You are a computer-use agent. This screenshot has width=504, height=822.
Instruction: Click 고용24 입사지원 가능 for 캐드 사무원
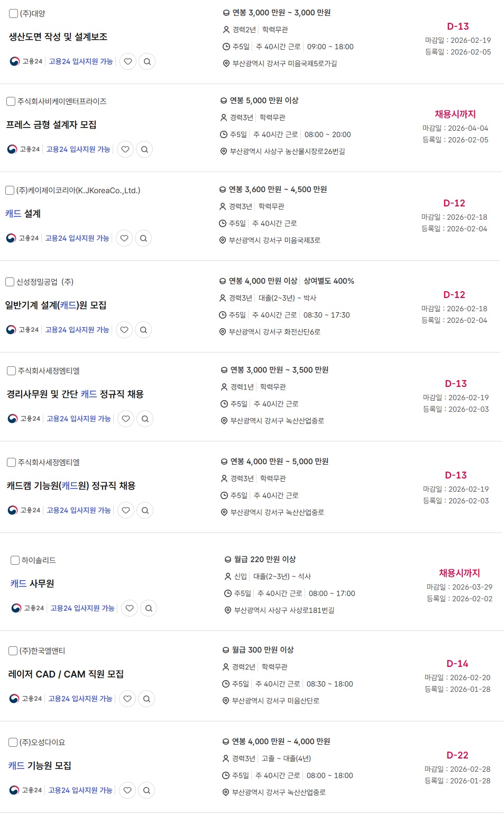click(83, 608)
